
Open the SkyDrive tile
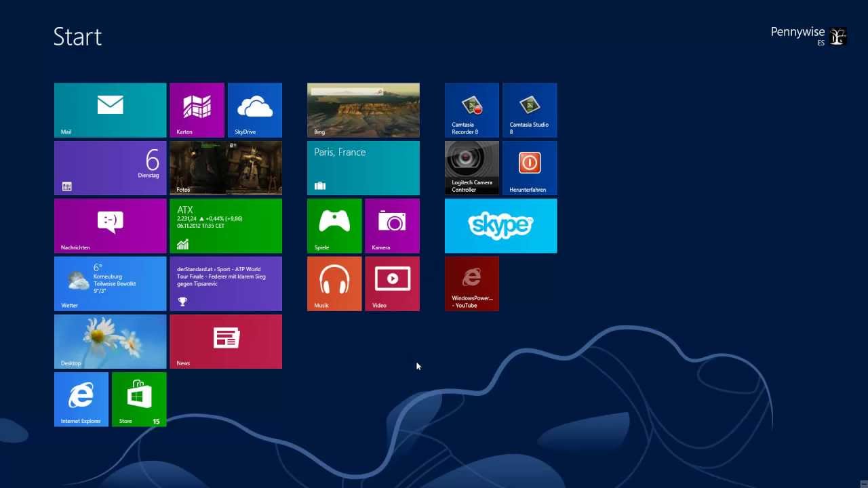255,110
